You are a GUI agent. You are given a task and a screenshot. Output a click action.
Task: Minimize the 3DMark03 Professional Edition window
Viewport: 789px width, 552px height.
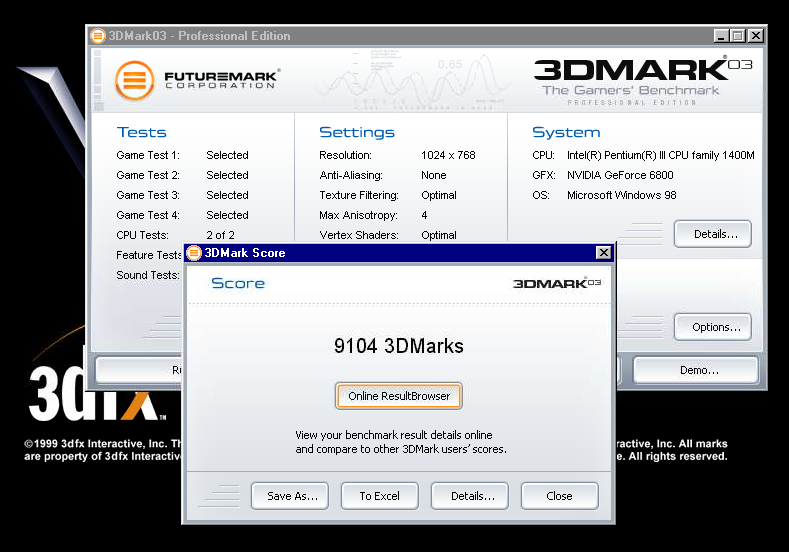(721, 36)
